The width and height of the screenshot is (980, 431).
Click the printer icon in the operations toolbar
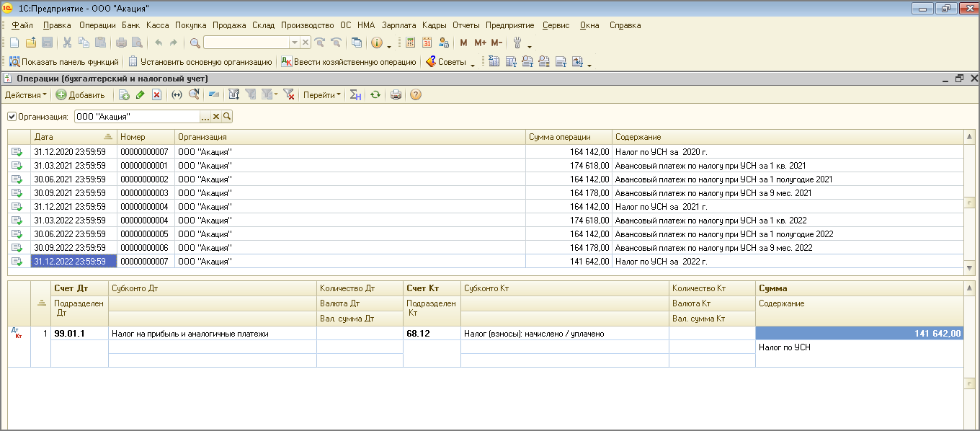pyautogui.click(x=396, y=94)
